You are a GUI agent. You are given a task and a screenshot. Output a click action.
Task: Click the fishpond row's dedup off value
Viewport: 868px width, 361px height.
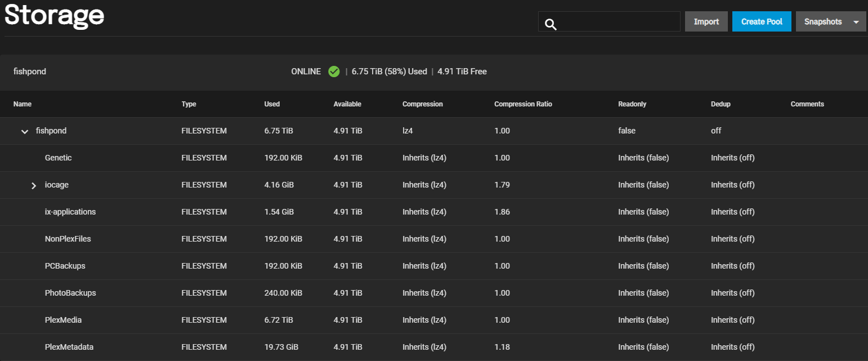click(716, 131)
